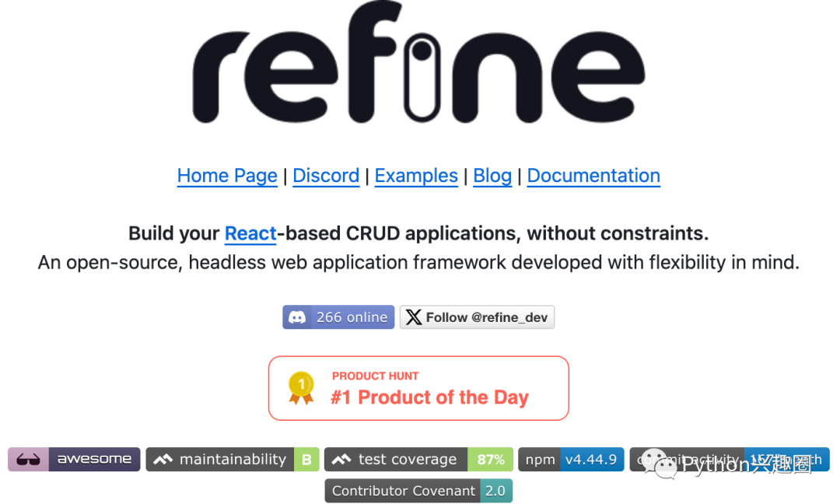Click the X logo icon
This screenshot has width=840, height=504.
click(x=413, y=317)
